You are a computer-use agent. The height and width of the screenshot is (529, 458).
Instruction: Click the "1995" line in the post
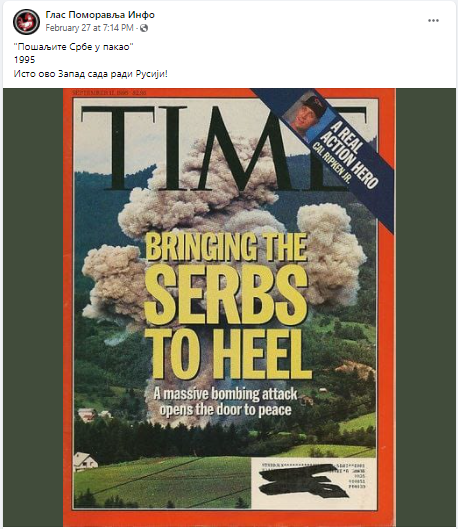[x=24, y=60]
